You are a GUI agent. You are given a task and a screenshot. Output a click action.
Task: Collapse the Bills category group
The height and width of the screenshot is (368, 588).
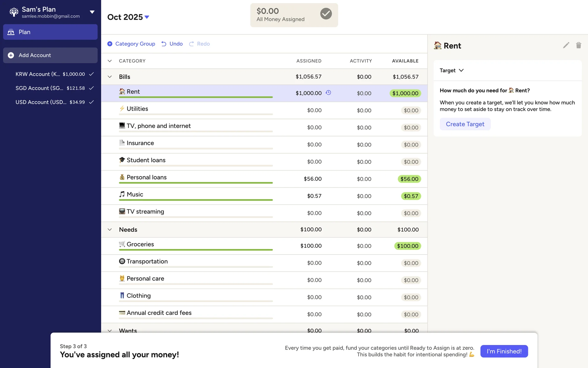pos(110,77)
